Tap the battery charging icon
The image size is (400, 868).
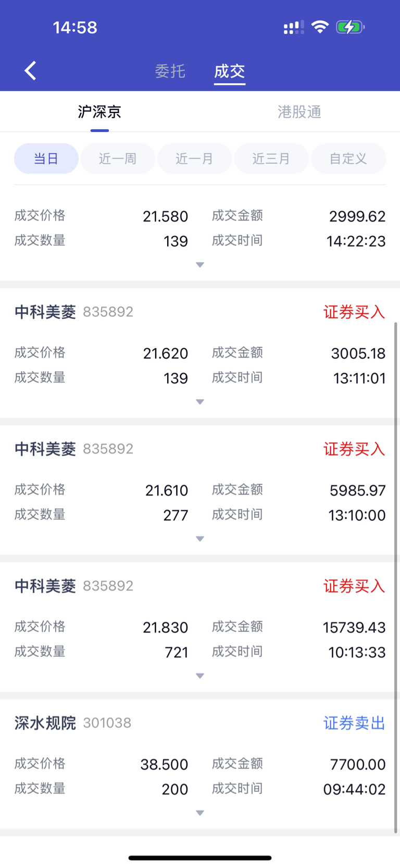(350, 27)
